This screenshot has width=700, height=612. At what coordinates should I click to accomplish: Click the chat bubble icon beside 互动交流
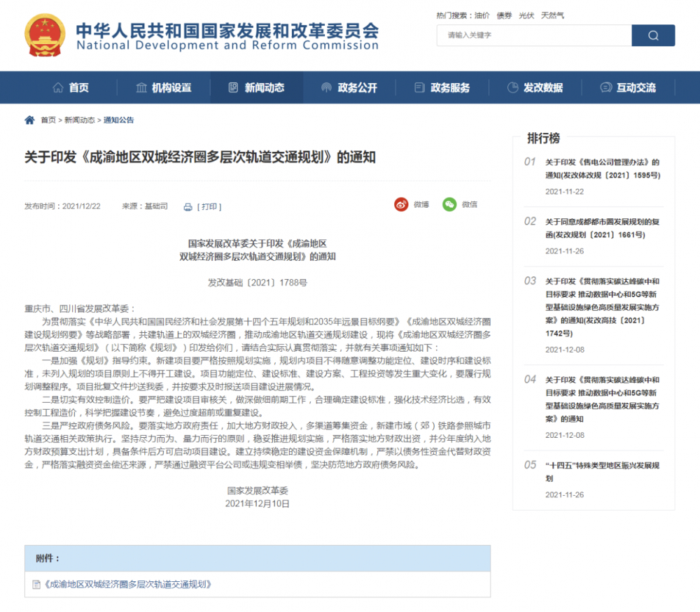point(605,87)
